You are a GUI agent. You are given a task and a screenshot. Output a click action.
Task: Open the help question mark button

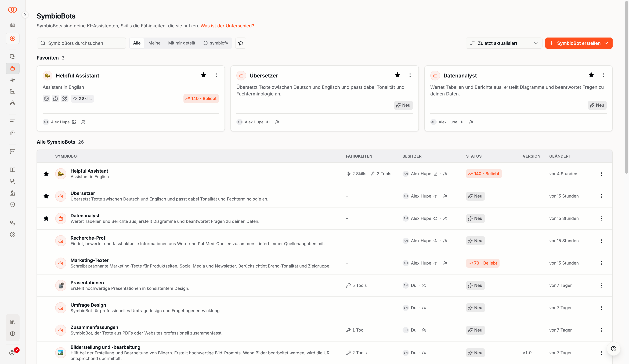point(613,348)
